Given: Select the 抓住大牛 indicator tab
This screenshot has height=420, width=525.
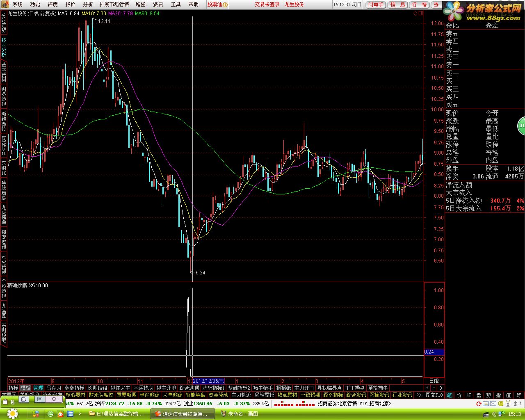Looking at the screenshot, I should click(x=120, y=388).
